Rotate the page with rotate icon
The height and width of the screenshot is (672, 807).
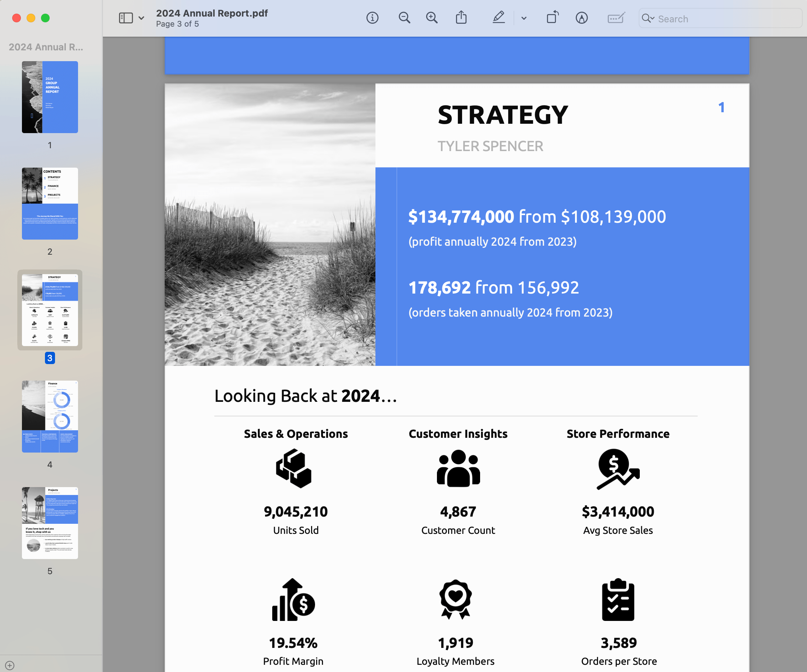552,18
